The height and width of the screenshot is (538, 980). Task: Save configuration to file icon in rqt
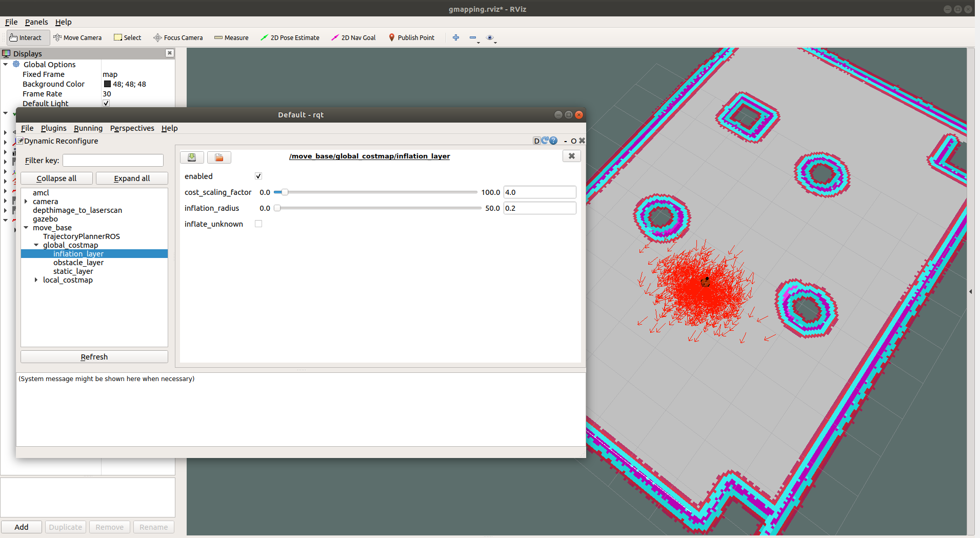192,157
